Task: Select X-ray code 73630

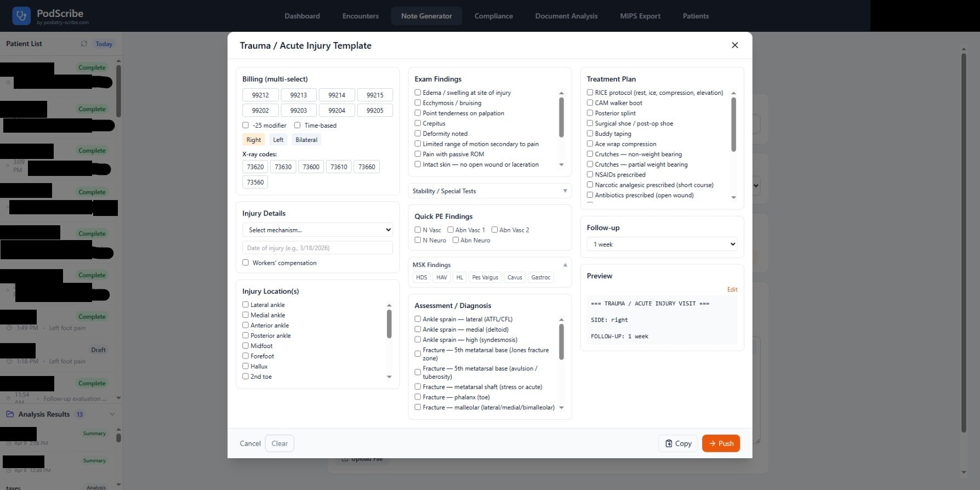Action: click(x=283, y=167)
